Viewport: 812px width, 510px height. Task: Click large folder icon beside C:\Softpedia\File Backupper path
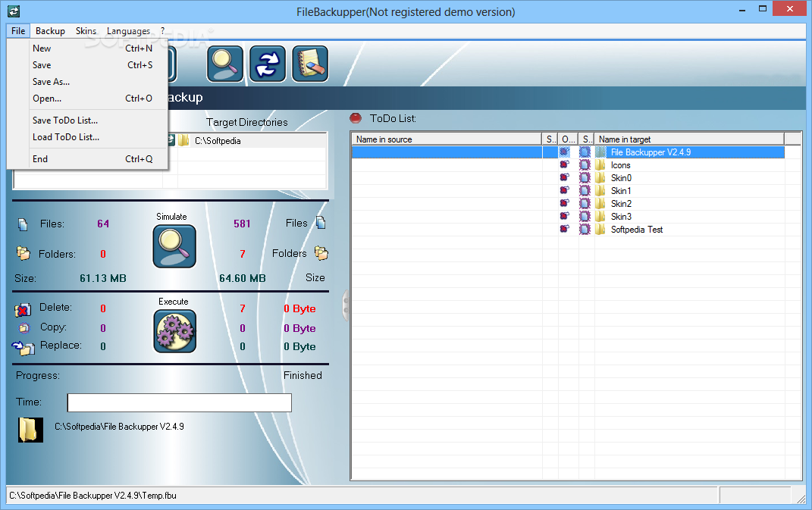pos(30,430)
